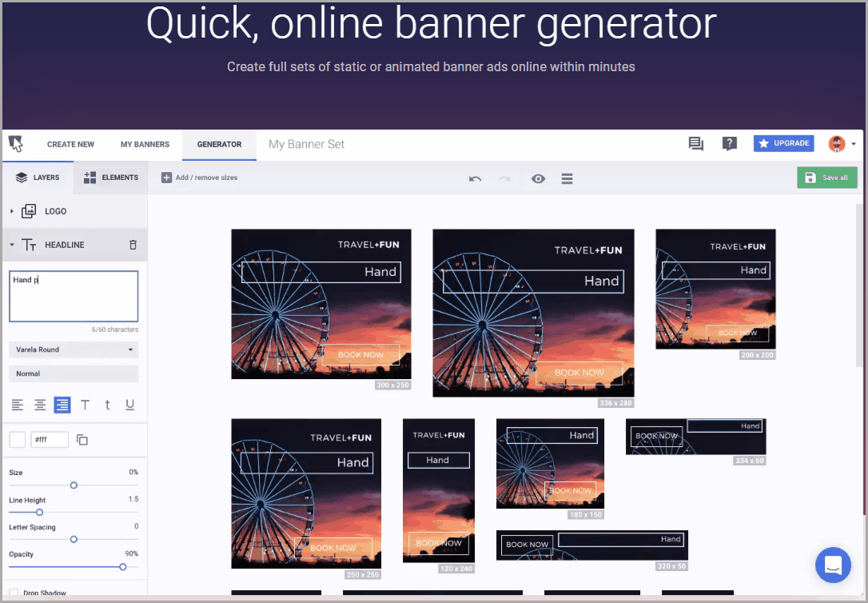
Task: Select the 200 x 200 banner preview
Action: click(715, 289)
